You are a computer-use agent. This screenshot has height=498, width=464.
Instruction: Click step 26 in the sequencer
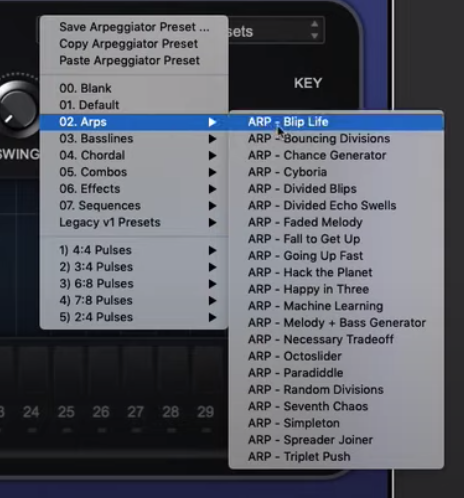(101, 412)
